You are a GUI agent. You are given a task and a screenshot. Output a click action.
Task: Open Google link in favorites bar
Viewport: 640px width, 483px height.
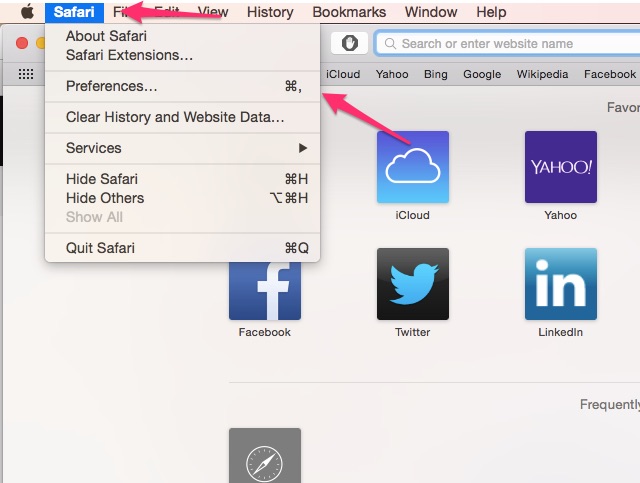pos(482,74)
